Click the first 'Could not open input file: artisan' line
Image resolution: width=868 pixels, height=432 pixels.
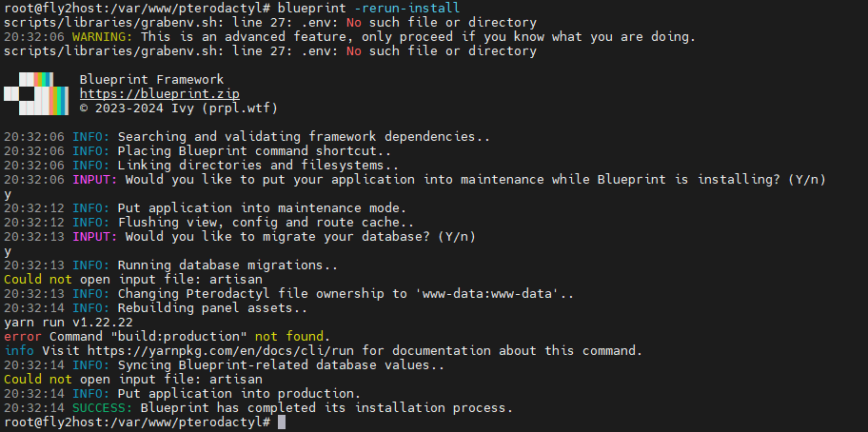(x=133, y=280)
